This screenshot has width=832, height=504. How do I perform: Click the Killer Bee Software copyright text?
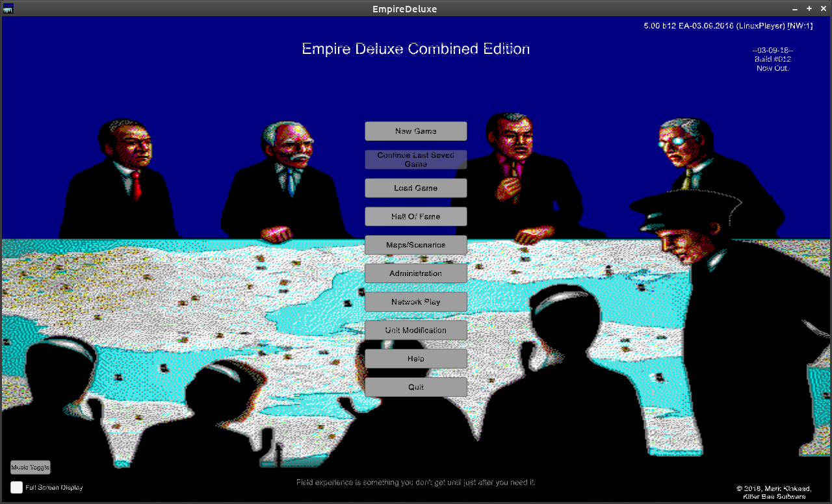(x=774, y=492)
